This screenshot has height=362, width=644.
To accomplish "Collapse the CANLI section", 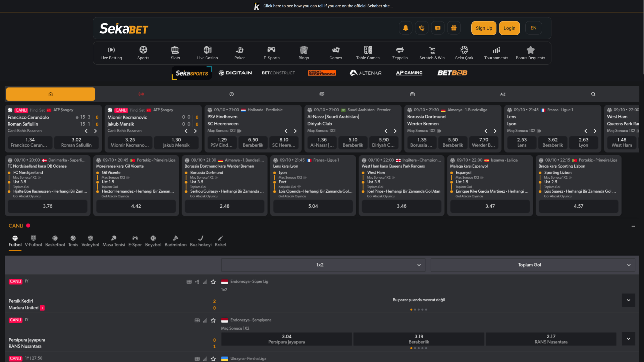I will tap(633, 226).
